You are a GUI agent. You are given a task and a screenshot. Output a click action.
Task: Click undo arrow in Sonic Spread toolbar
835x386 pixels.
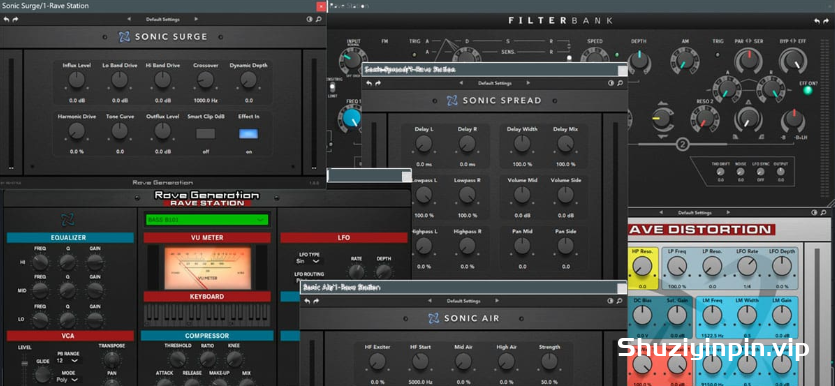click(x=369, y=83)
